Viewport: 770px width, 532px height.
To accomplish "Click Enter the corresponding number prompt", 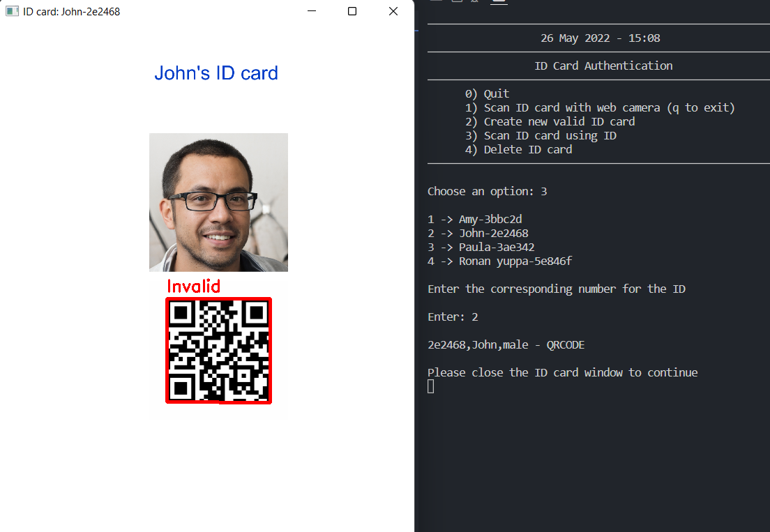I will [x=557, y=289].
